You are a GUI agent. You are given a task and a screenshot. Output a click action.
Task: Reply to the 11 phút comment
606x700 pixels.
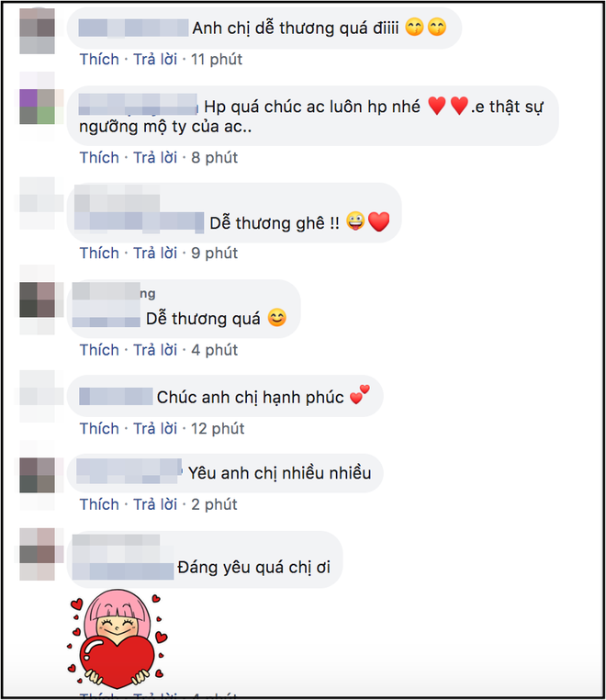click(155, 60)
